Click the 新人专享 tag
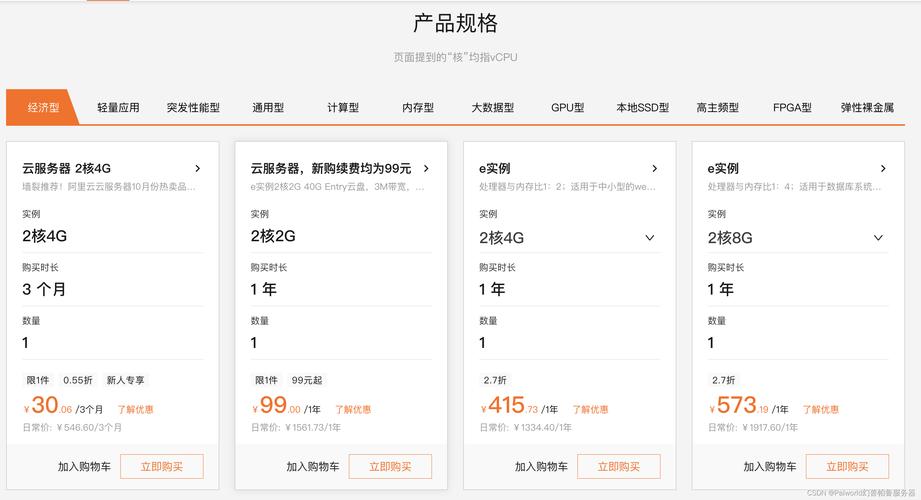Screen dimensions: 921x500 pyautogui.click(x=125, y=380)
